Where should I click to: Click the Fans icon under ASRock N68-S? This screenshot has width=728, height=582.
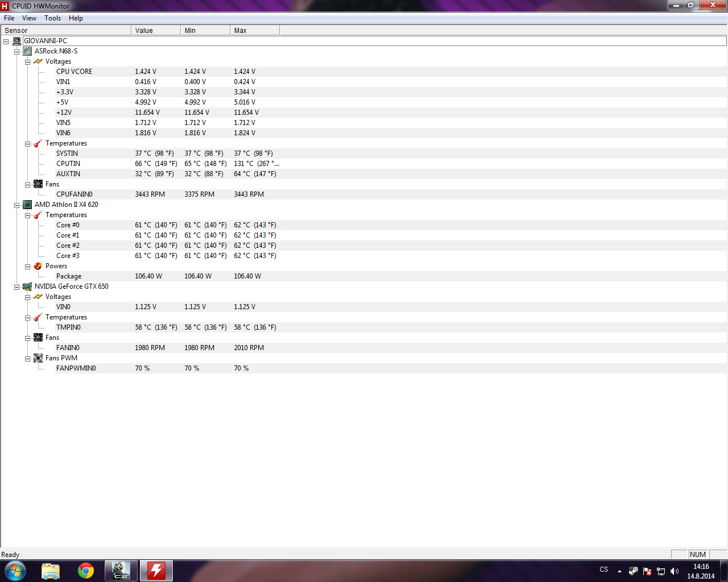click(x=38, y=184)
